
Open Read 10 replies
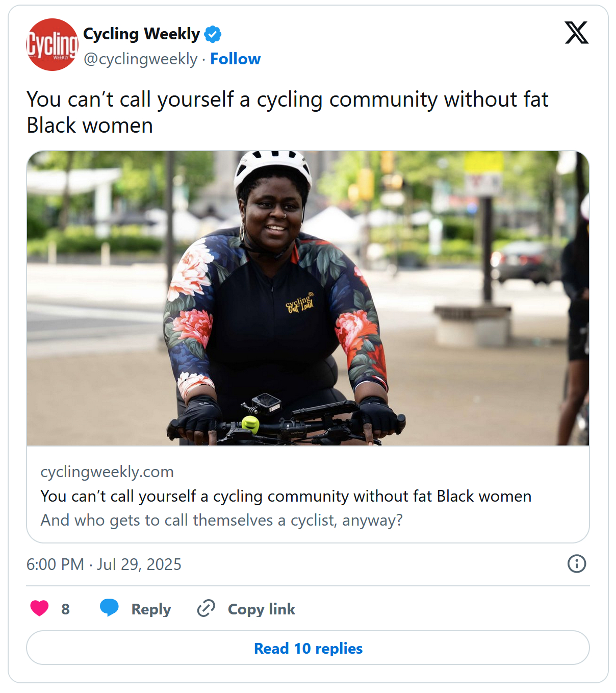308,648
